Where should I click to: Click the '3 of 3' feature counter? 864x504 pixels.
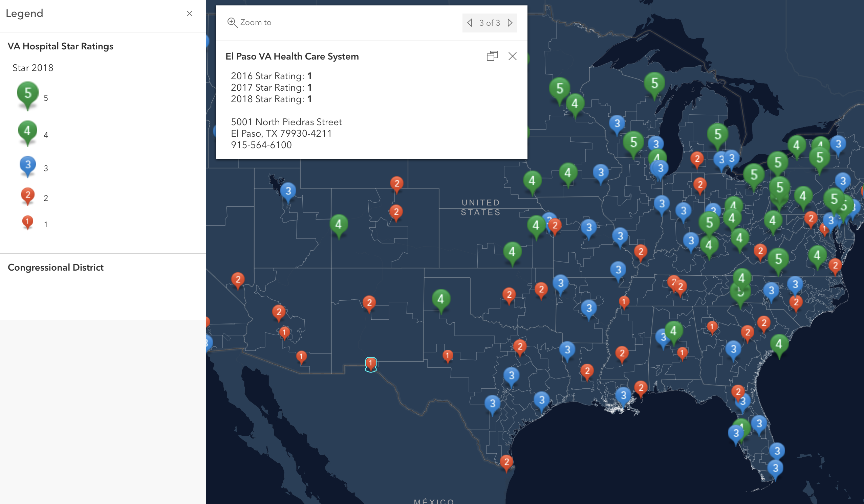coord(490,23)
